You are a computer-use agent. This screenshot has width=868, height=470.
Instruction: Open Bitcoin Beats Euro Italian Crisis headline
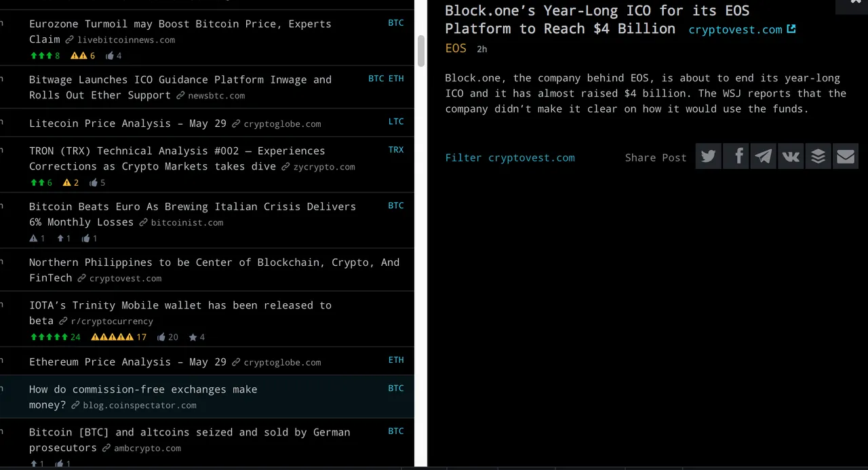click(193, 214)
